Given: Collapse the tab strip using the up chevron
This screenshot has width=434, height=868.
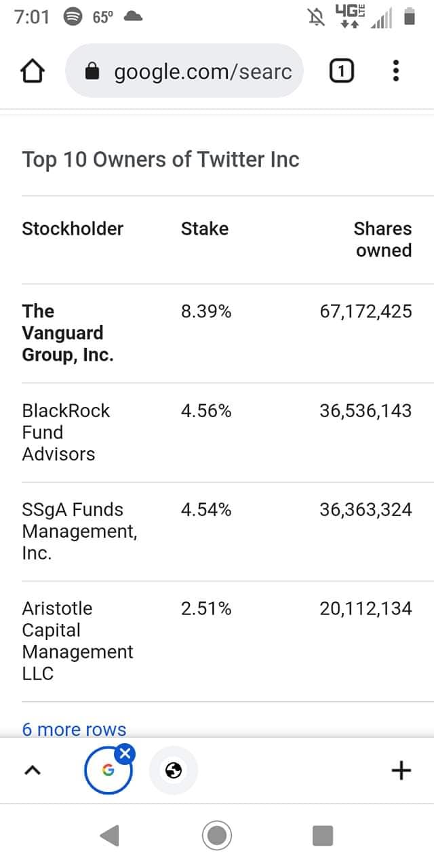Looking at the screenshot, I should [33, 770].
